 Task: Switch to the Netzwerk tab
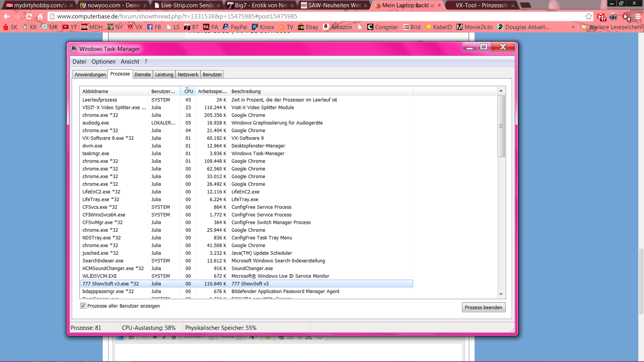tap(188, 75)
